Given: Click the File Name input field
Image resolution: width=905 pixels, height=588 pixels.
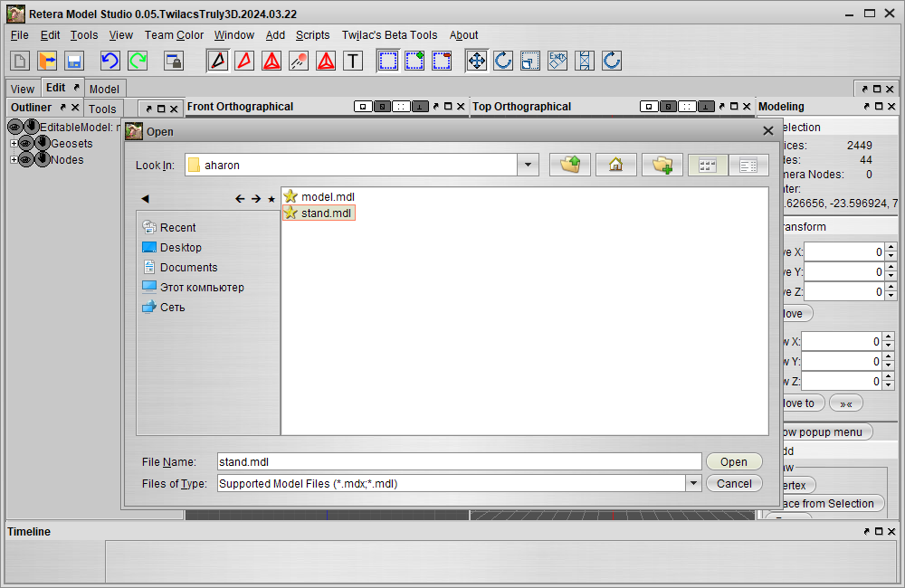Looking at the screenshot, I should (460, 461).
